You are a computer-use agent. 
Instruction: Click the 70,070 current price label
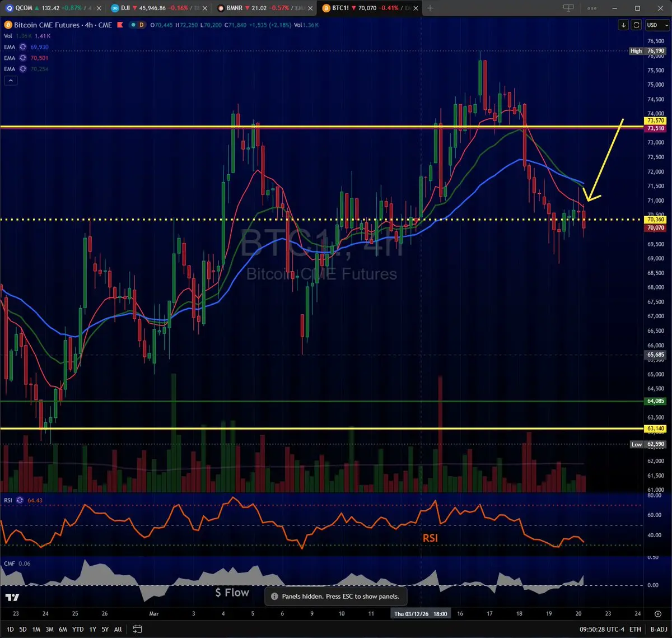(656, 228)
